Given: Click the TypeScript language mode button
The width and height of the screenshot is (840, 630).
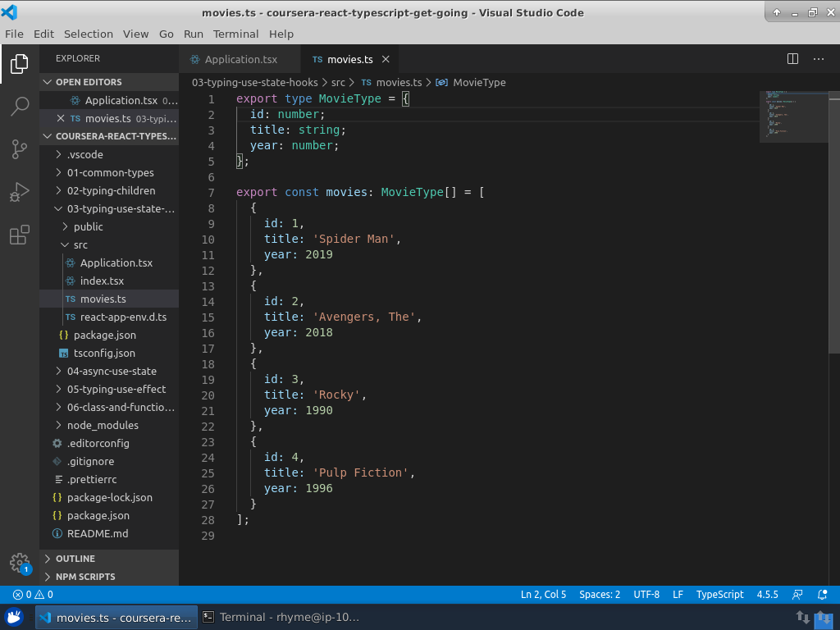Looking at the screenshot, I should tap(719, 595).
